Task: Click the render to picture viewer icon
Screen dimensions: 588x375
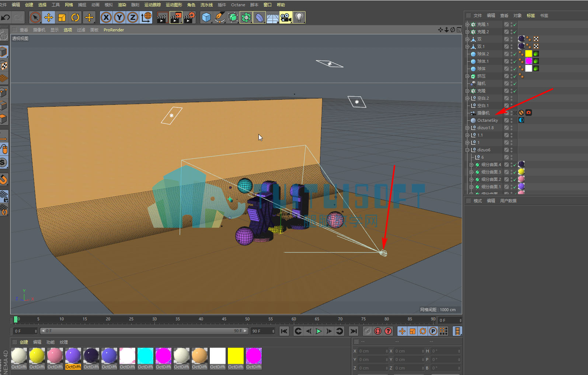Action: [x=176, y=17]
